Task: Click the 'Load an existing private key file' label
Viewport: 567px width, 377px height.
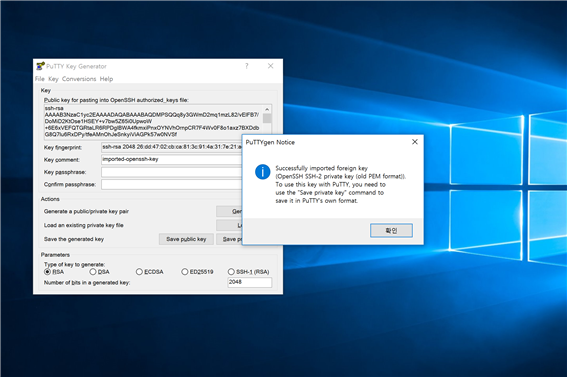Action: pyautogui.click(x=84, y=225)
